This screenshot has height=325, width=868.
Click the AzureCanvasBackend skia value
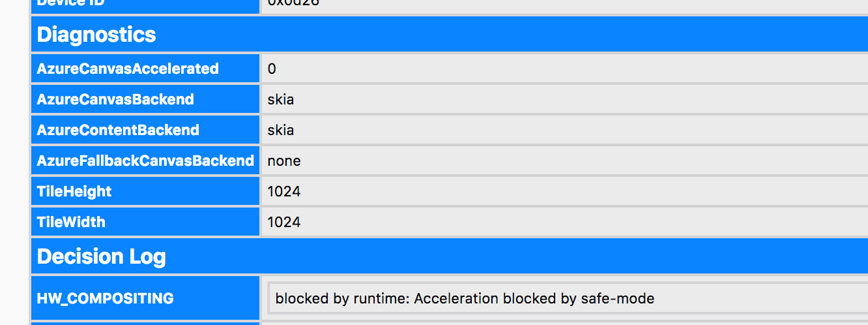click(280, 99)
